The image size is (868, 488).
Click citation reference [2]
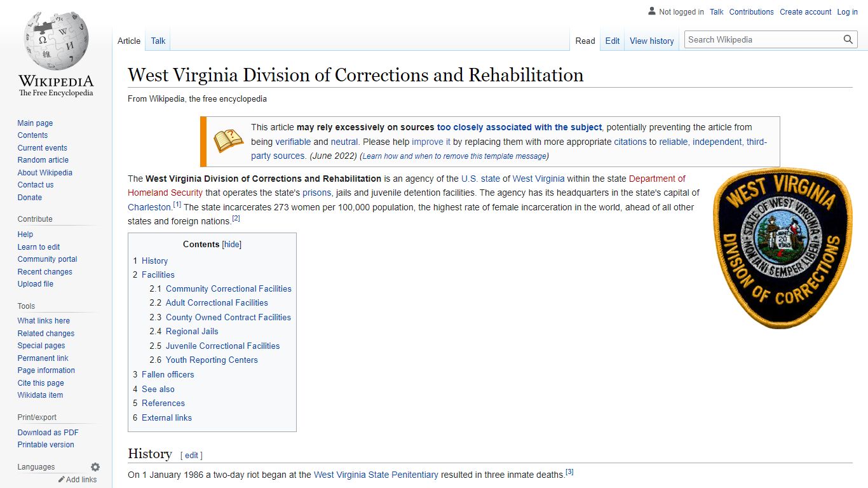click(236, 219)
